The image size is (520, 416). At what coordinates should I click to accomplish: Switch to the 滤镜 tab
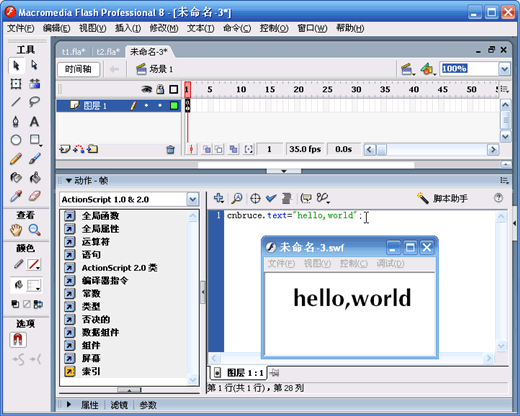click(119, 405)
